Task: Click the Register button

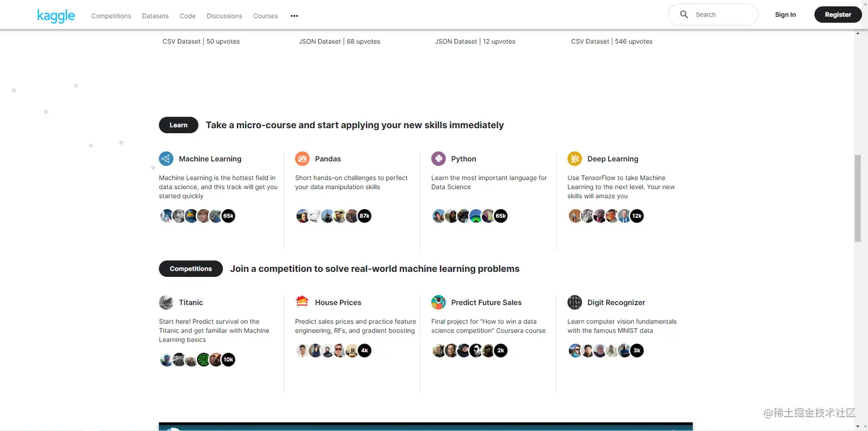Action: point(838,15)
